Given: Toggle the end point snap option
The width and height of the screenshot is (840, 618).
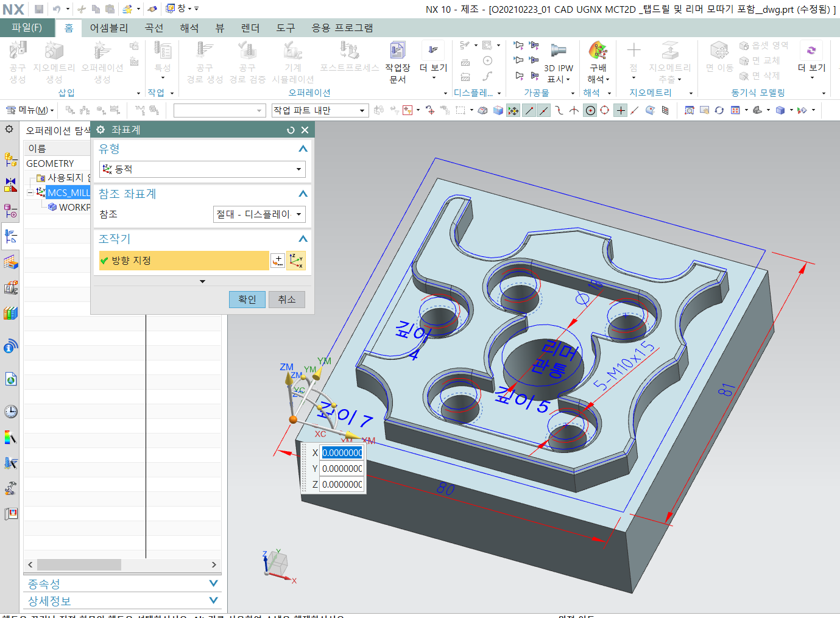Looking at the screenshot, I should [529, 110].
